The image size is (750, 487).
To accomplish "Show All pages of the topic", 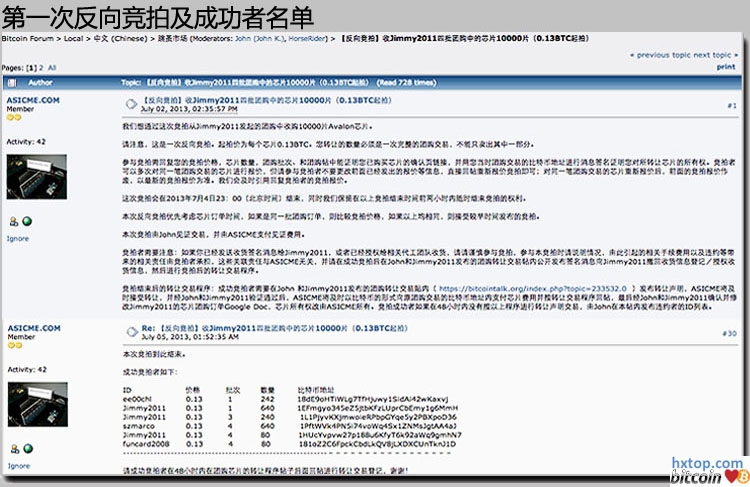I will (x=53, y=67).
